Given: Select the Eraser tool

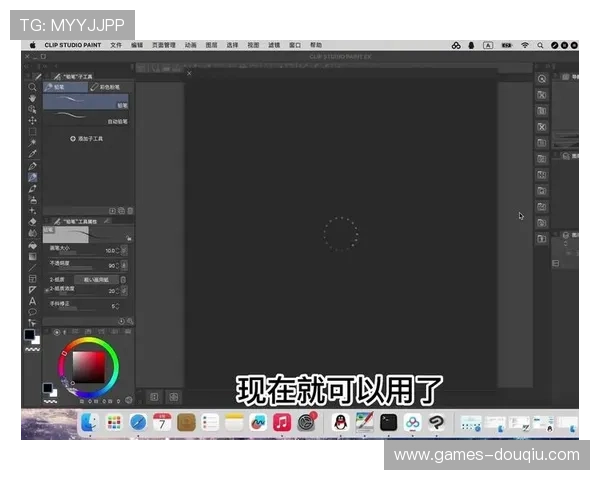Looking at the screenshot, I should pos(33,222).
